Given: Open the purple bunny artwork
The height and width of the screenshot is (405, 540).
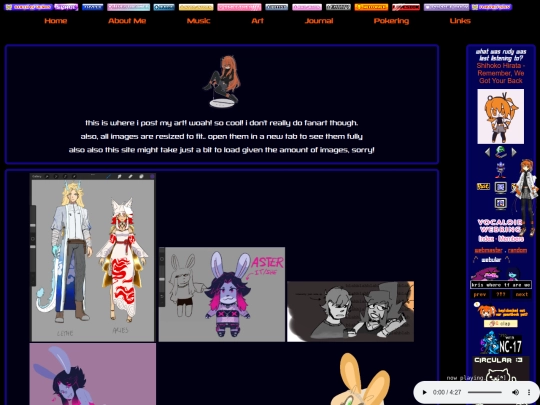Looking at the screenshot, I should [x=93, y=374].
